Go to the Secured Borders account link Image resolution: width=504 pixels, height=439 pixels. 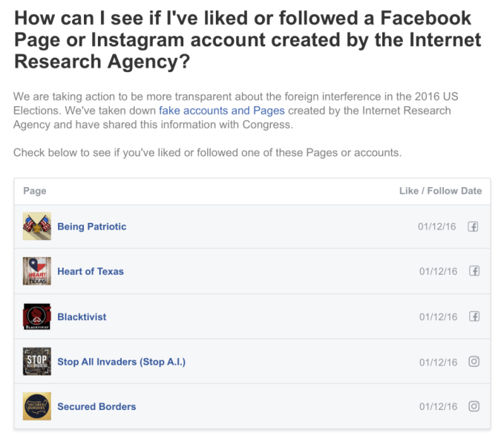96,406
